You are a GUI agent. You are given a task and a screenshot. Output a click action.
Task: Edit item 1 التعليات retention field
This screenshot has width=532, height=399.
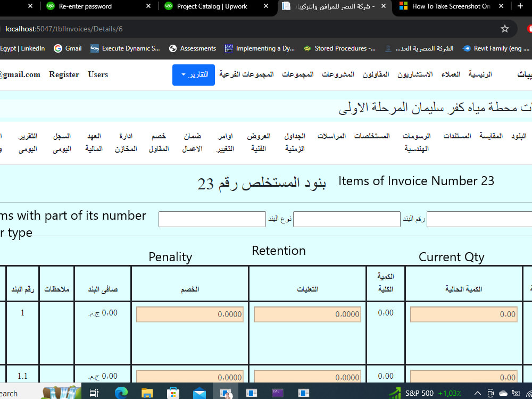coord(307,314)
